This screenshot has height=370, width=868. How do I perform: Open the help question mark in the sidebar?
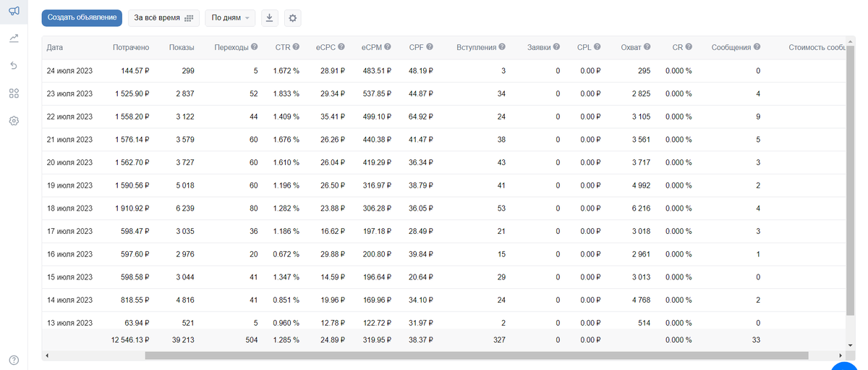(14, 360)
